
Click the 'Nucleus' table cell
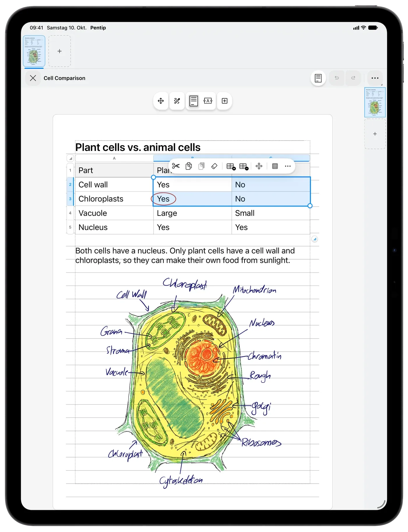114,228
